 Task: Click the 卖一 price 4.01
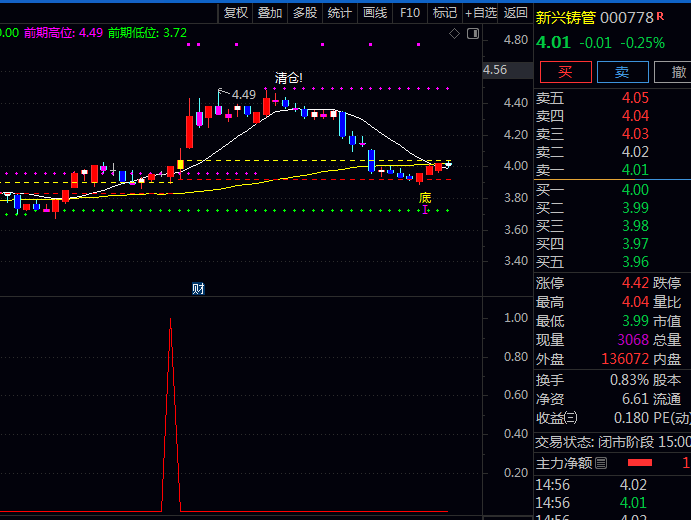click(635, 170)
